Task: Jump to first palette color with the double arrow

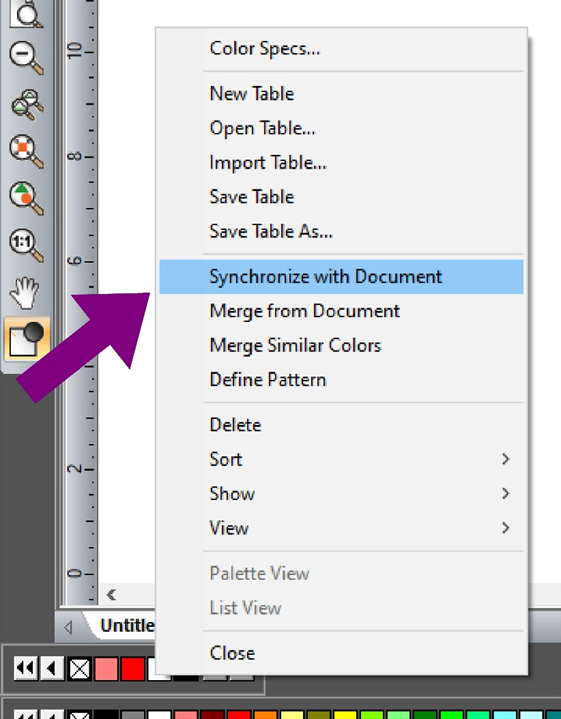Action: click(x=25, y=669)
